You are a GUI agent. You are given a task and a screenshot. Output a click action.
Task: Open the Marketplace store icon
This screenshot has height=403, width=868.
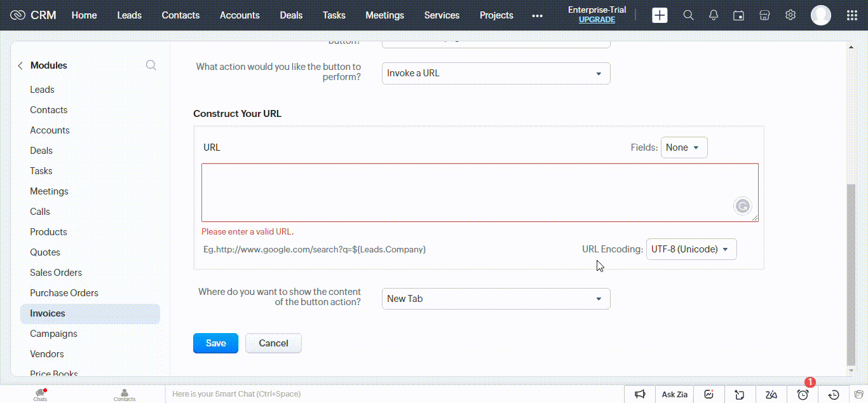tap(764, 15)
